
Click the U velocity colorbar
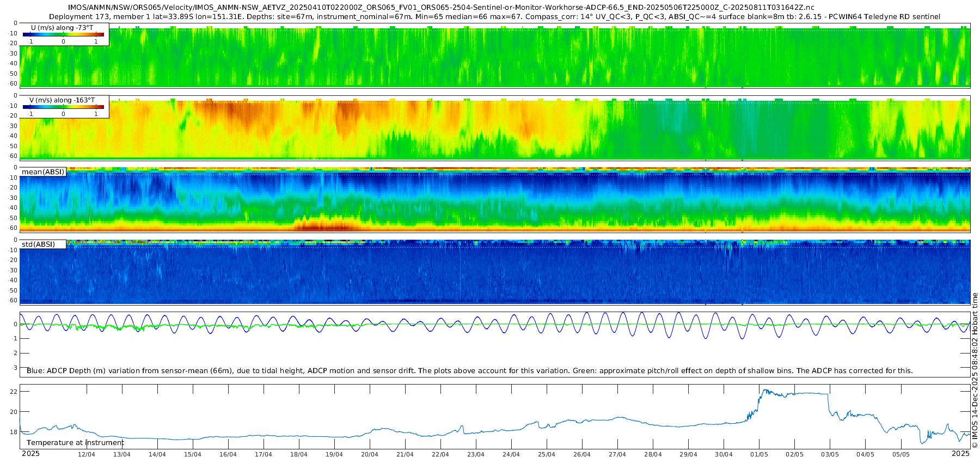(63, 35)
